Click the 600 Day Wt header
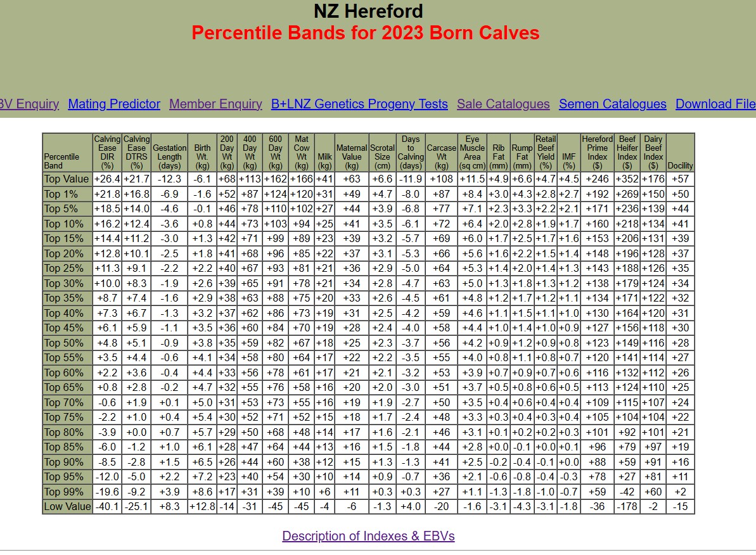 [x=275, y=153]
